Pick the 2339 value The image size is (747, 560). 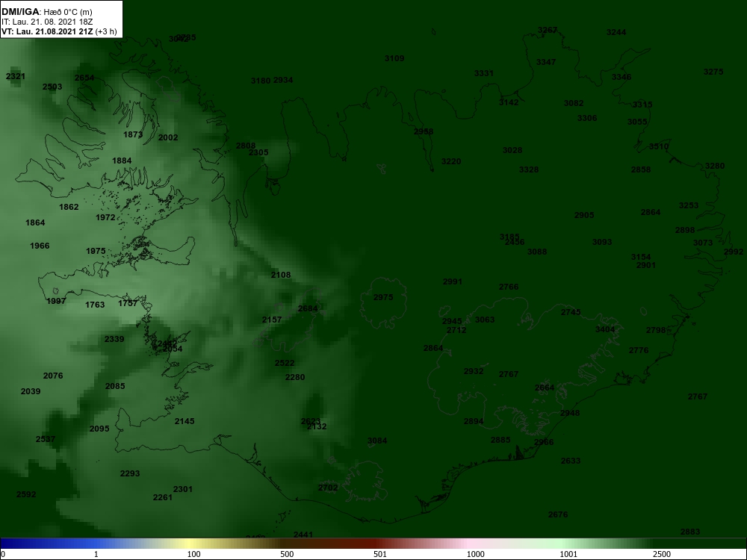point(114,340)
